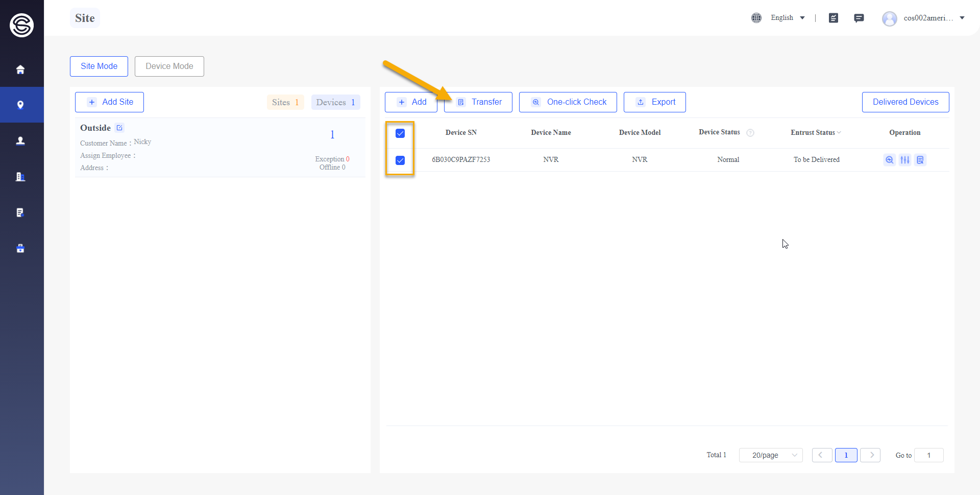Select the Outside site in the list
The height and width of the screenshot is (495, 980).
click(x=220, y=148)
